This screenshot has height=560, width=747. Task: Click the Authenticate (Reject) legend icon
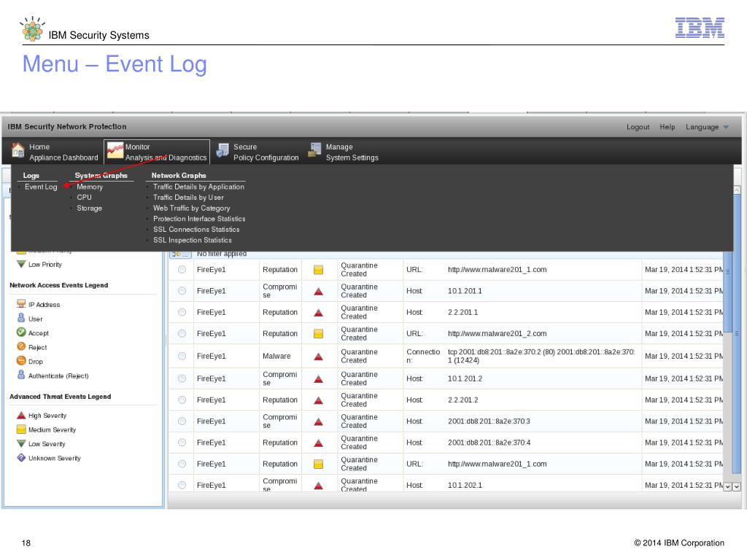(21, 375)
